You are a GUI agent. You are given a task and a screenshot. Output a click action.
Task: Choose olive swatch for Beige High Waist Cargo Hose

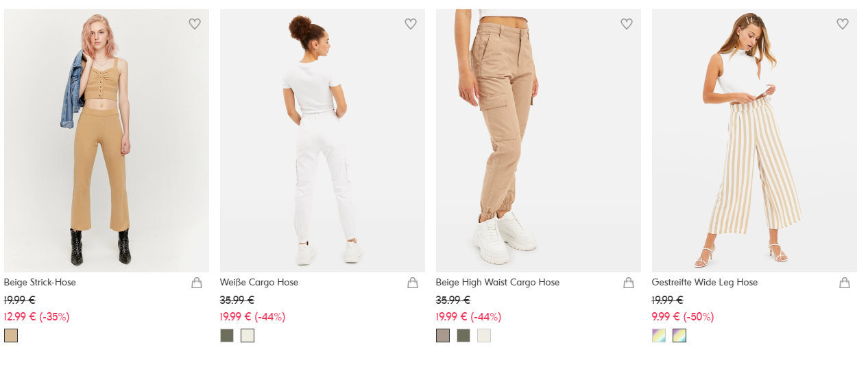463,335
